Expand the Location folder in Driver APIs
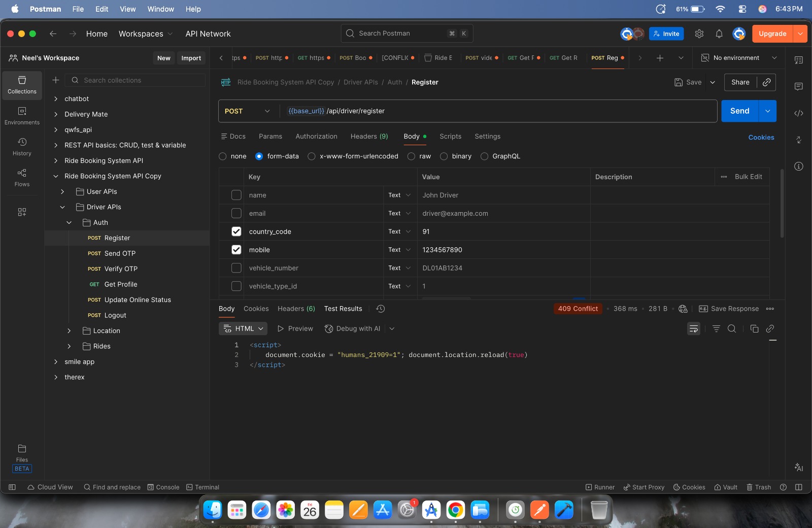812x528 pixels. point(70,331)
